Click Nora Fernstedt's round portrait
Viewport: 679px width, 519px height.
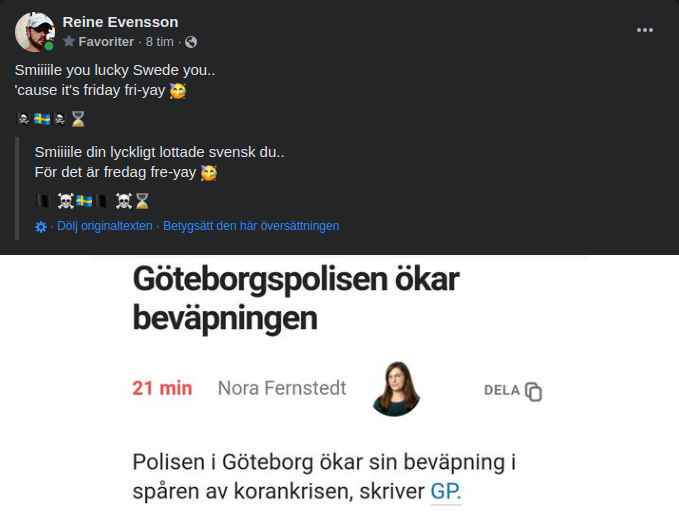pyautogui.click(x=395, y=388)
